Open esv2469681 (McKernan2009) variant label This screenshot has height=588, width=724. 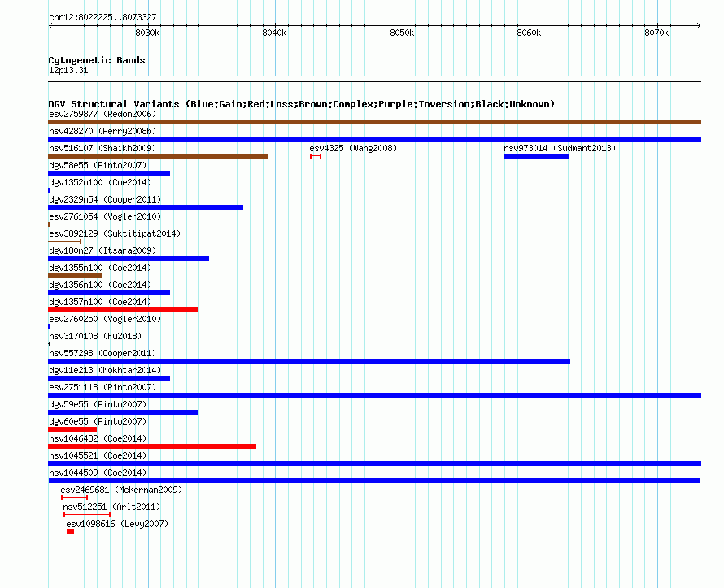coord(121,490)
